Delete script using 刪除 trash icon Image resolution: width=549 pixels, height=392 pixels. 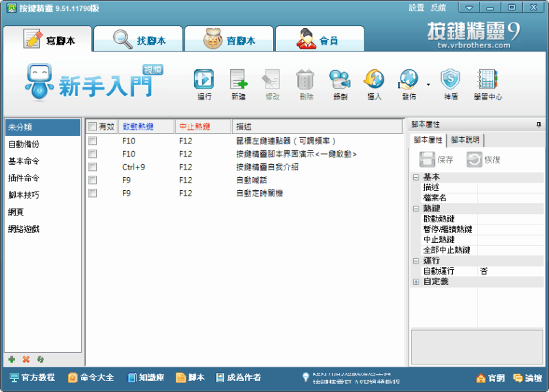tap(306, 84)
